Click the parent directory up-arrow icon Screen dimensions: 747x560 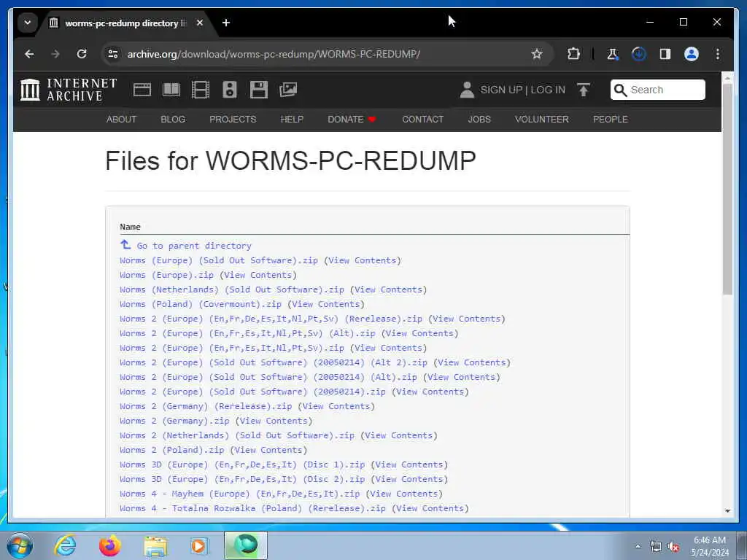125,245
